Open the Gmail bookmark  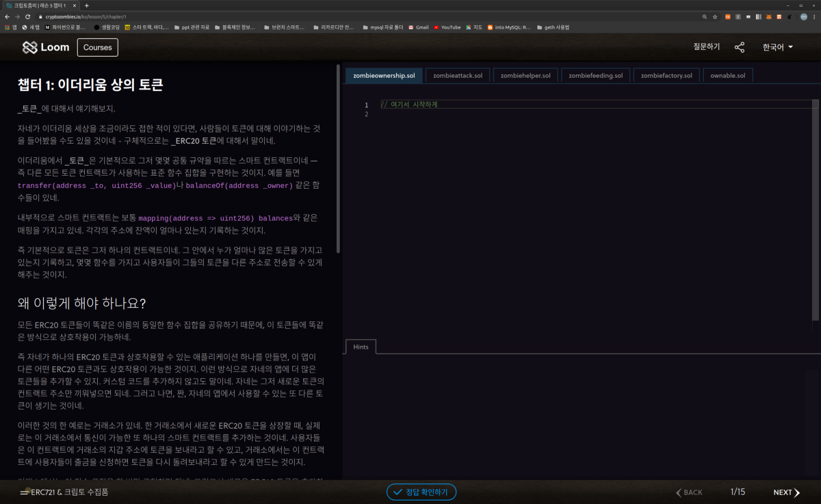coord(418,27)
